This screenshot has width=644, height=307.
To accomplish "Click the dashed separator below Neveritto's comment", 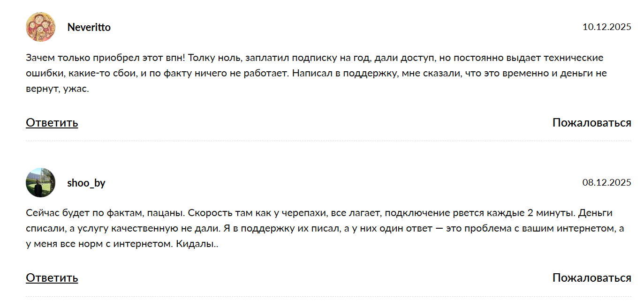I will click(328, 141).
